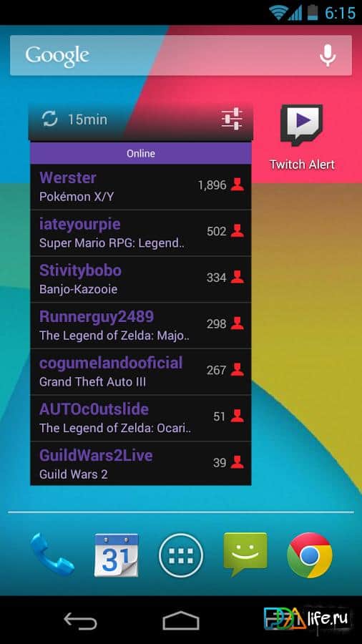This screenshot has height=644, width=362.
Task: Select cogumelandooficial Grand Theft Auto III entry
Action: (x=141, y=372)
